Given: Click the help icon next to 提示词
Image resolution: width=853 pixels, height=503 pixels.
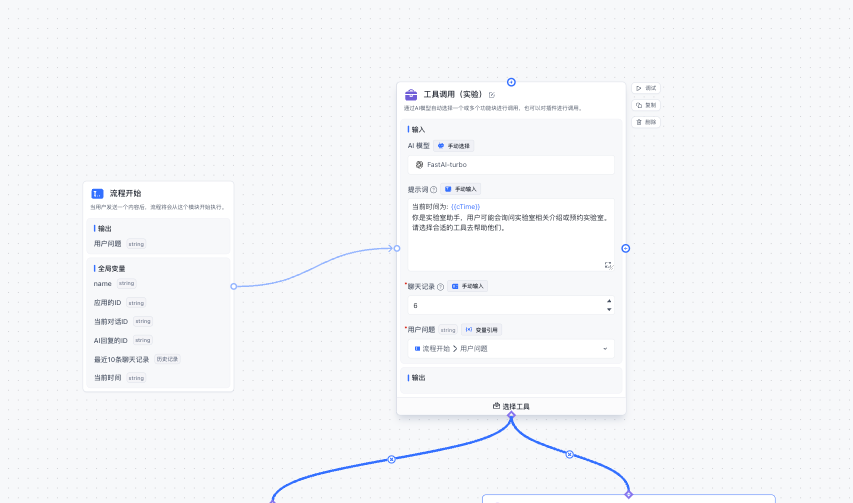Looking at the screenshot, I should 433,189.
